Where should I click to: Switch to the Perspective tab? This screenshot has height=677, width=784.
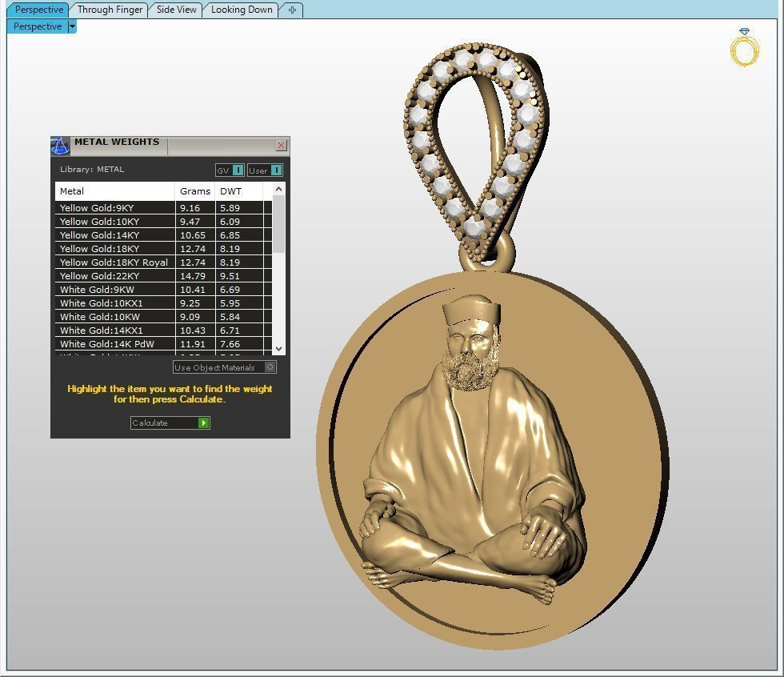38,10
